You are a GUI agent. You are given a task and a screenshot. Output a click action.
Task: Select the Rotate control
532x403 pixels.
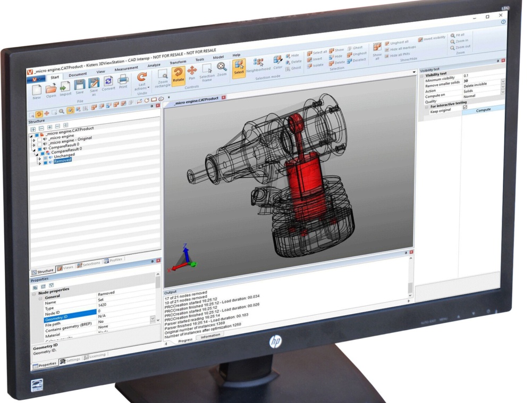pos(178,75)
